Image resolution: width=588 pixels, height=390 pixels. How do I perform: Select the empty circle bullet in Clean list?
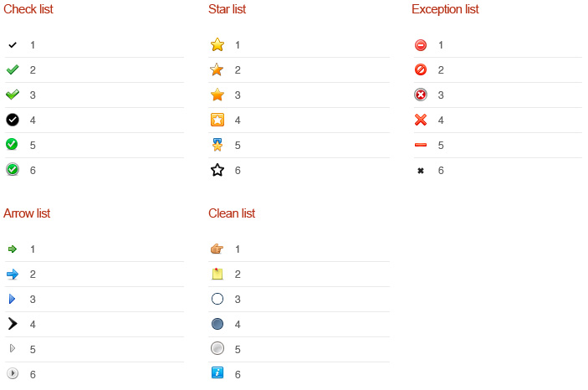[217, 299]
